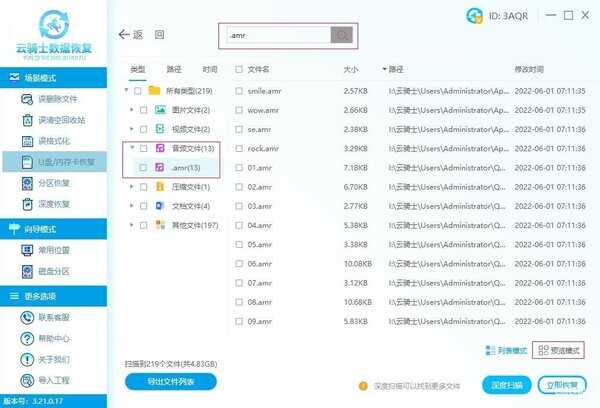The width and height of the screenshot is (600, 408).
Task: Open the 场景模式 section header
Action: pos(53,78)
